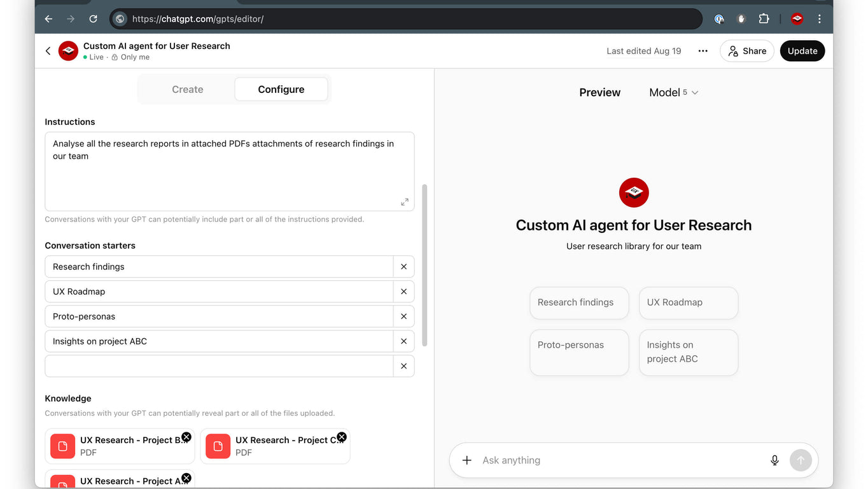Click the plus attach icon in chat
The width and height of the screenshot is (868, 489).
[466, 460]
